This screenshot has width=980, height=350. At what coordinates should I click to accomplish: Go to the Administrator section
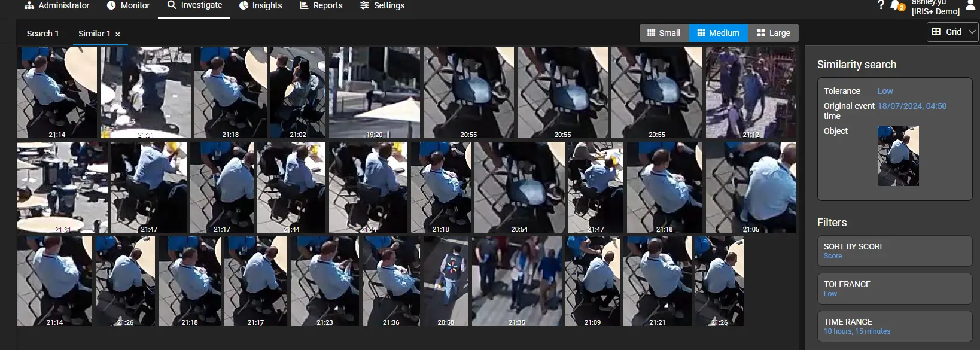pyautogui.click(x=57, y=5)
